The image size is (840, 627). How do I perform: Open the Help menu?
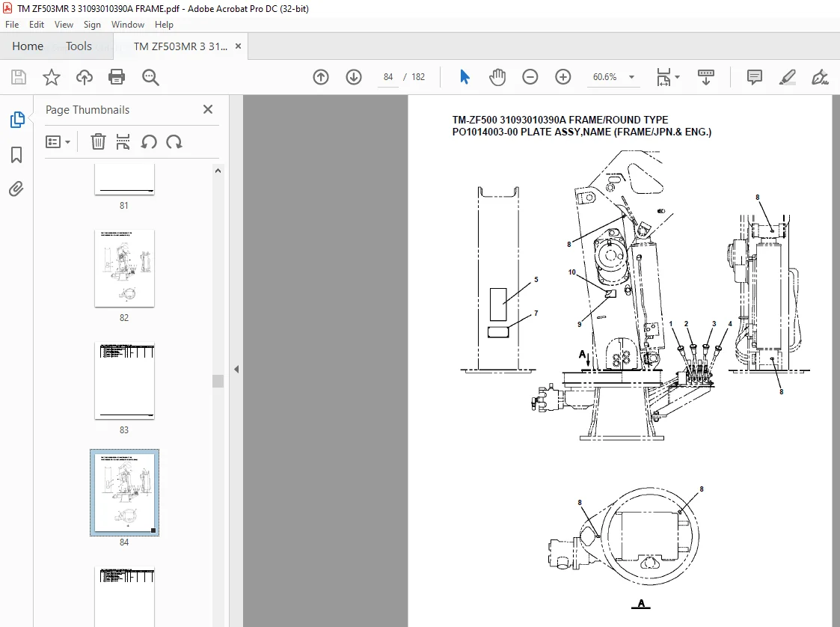point(164,25)
